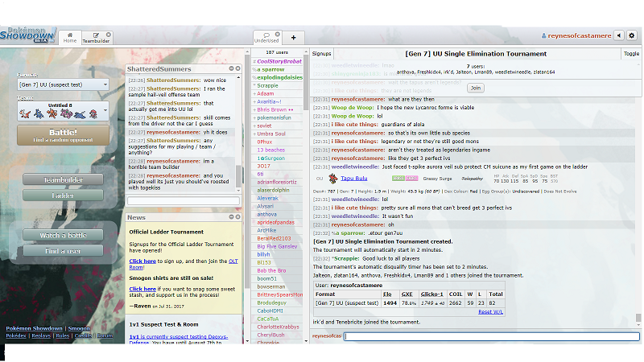Click the plus icon to join a room
The height and width of the screenshot is (362, 644).
click(x=293, y=37)
